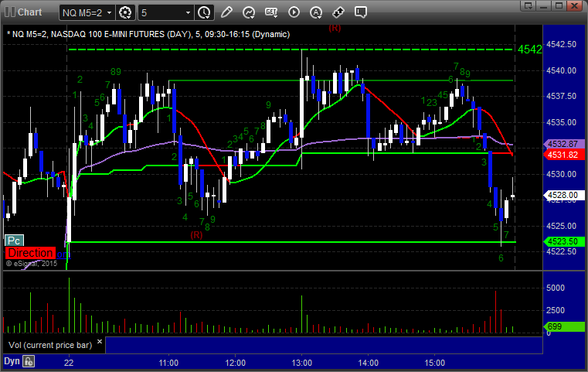Expand the NQ M5=2 symbol dropdown
588x372 pixels.
click(109, 13)
